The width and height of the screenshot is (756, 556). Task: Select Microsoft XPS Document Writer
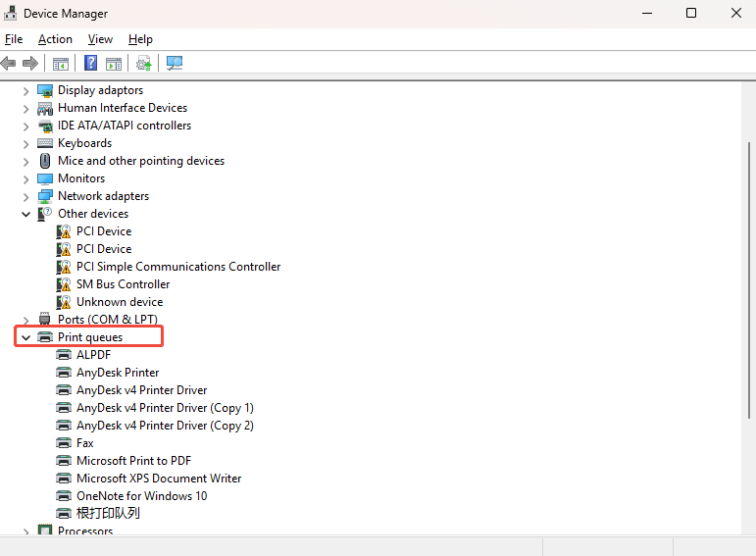click(x=159, y=479)
